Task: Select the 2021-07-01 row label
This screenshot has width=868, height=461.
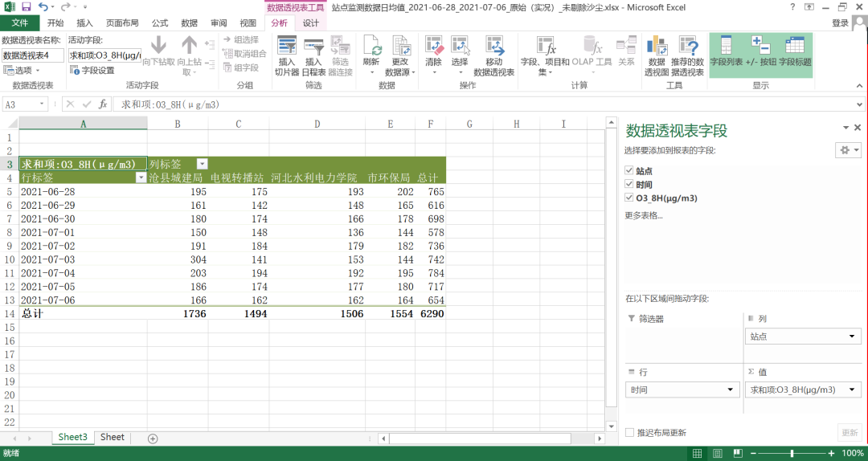Action: click(83, 232)
